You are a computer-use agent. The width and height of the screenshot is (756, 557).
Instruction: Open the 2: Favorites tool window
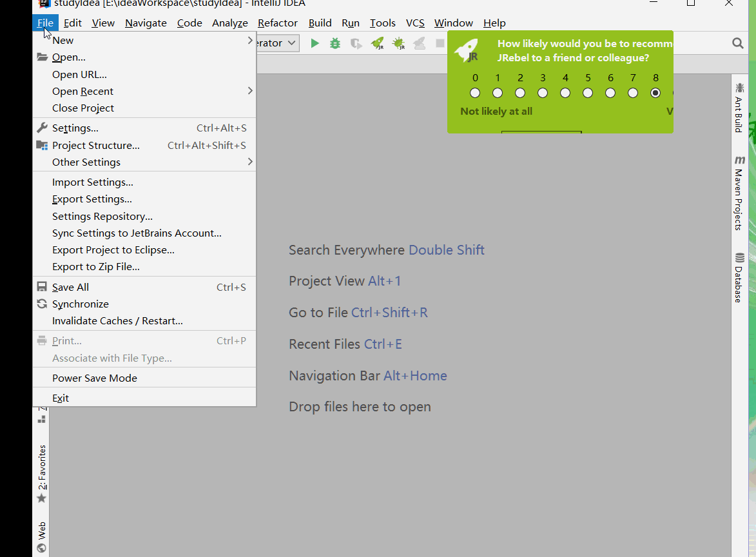click(42, 474)
